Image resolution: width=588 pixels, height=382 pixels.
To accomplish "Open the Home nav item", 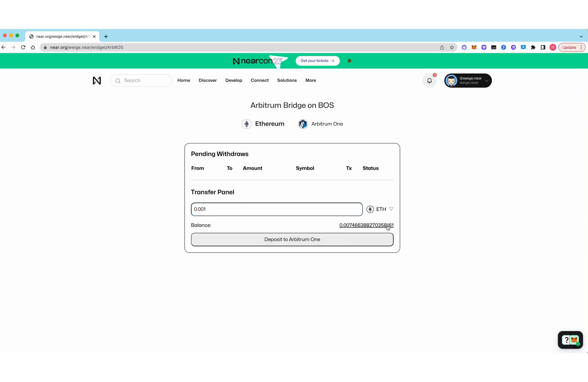I will [184, 80].
